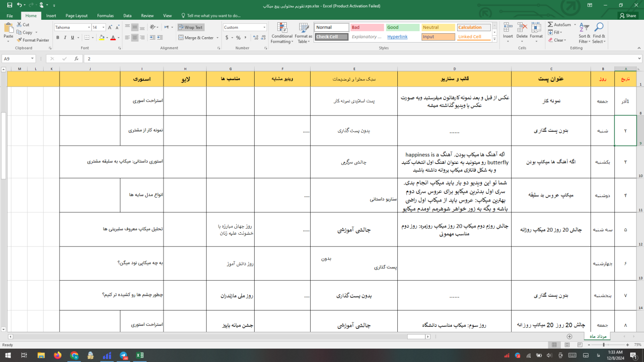Click the Undo arrow icon
The image size is (644, 362).
pyautogui.click(x=19, y=5)
